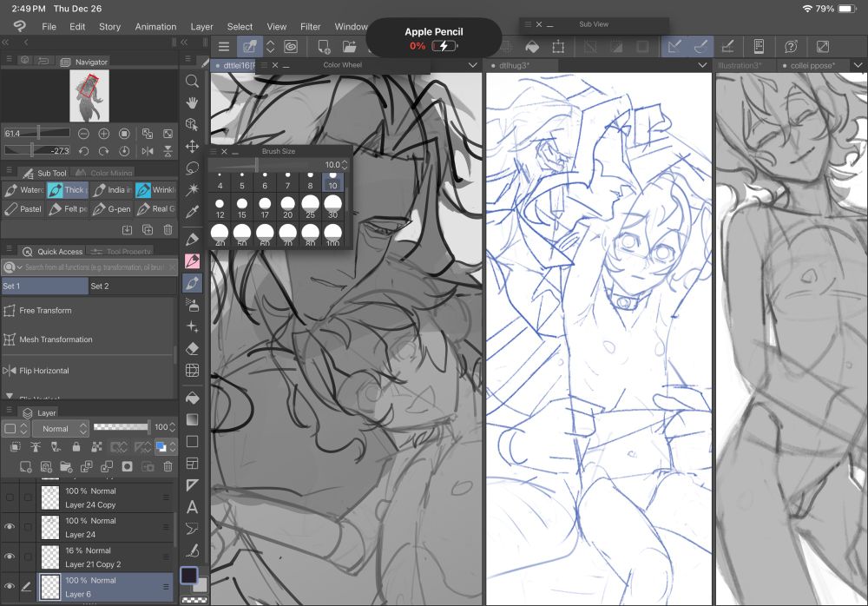Click layer opacity 100 stepper arrows
Viewport: 868px width, 606px height.
click(x=173, y=427)
